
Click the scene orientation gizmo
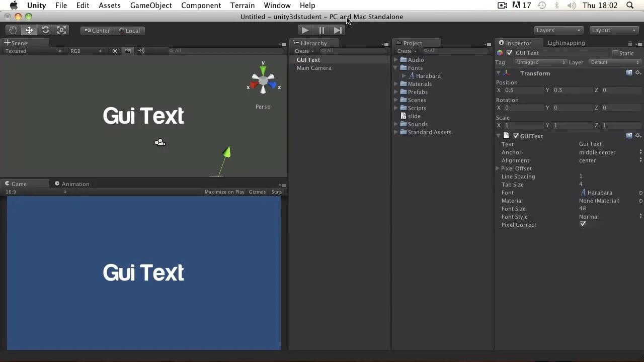pos(263,80)
